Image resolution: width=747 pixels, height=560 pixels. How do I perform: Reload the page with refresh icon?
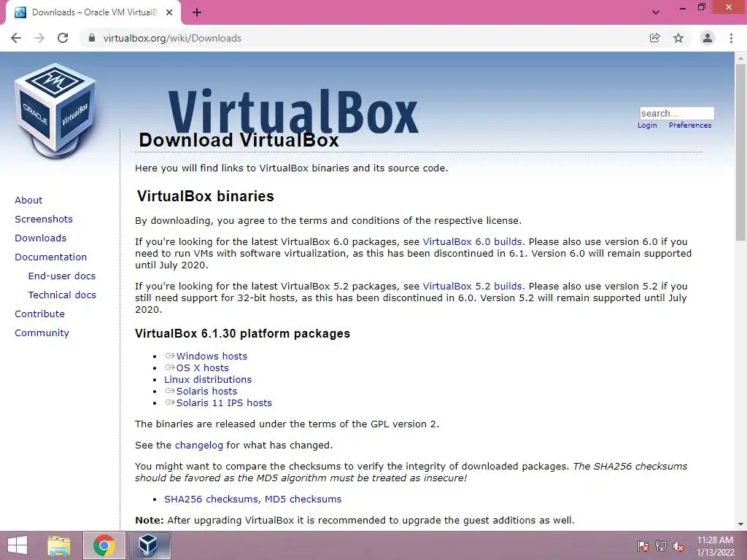point(63,38)
